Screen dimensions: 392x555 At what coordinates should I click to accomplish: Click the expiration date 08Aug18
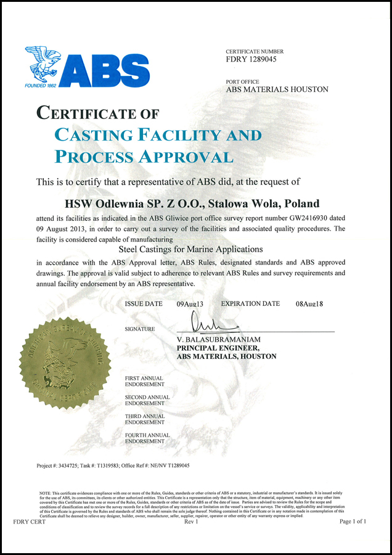[309, 304]
